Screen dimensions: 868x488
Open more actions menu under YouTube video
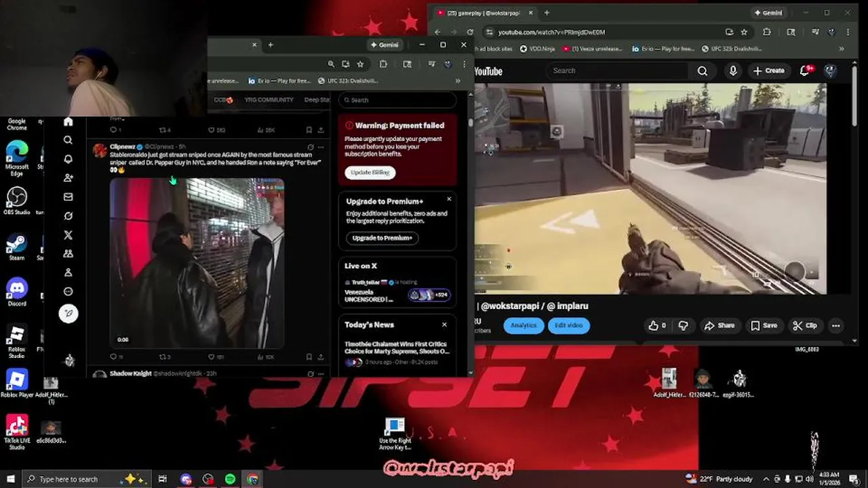coord(835,325)
